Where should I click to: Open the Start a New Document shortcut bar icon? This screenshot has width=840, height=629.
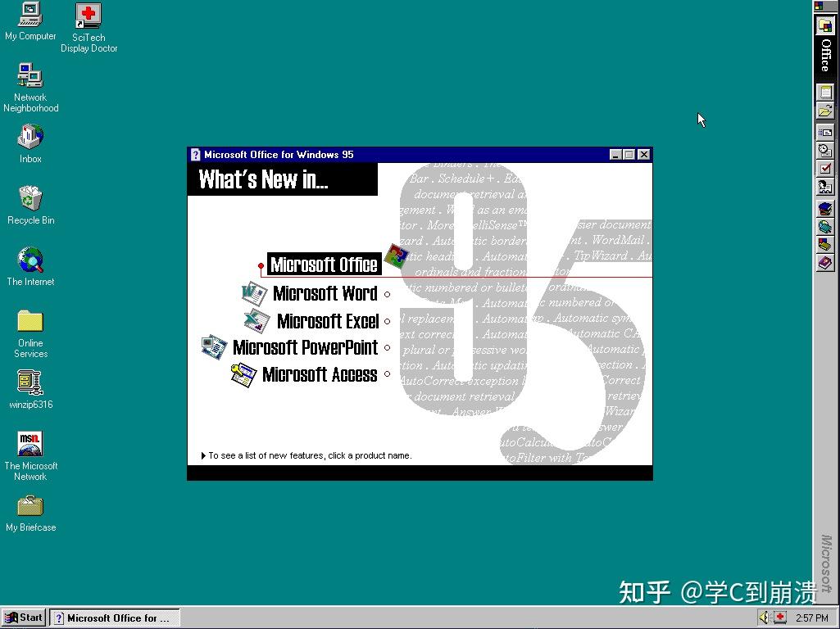pyautogui.click(x=825, y=93)
